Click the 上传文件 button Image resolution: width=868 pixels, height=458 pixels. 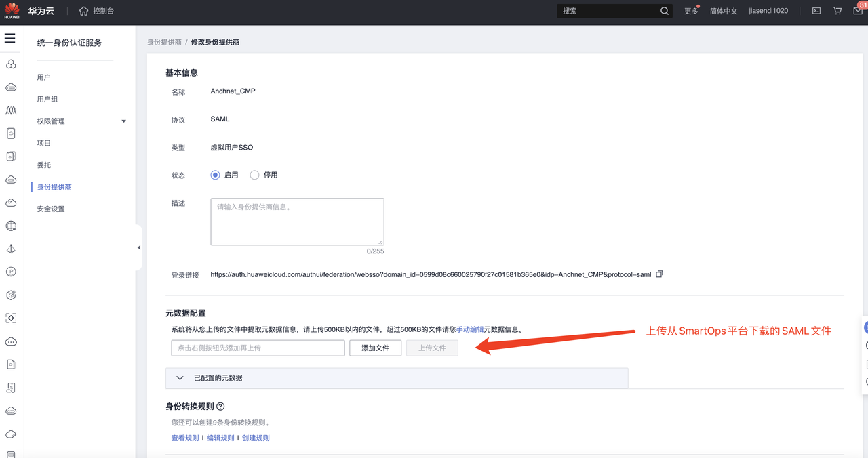tap(432, 348)
